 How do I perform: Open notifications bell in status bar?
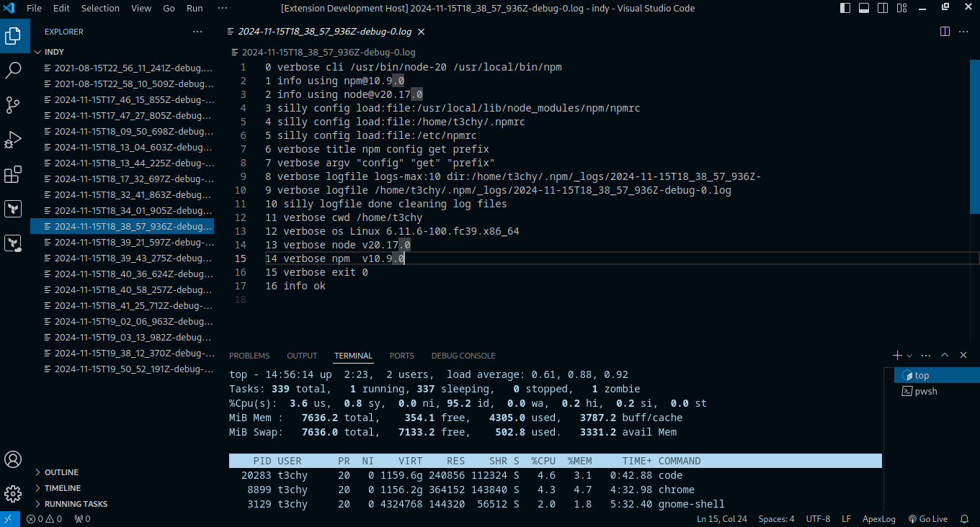[x=965, y=519]
